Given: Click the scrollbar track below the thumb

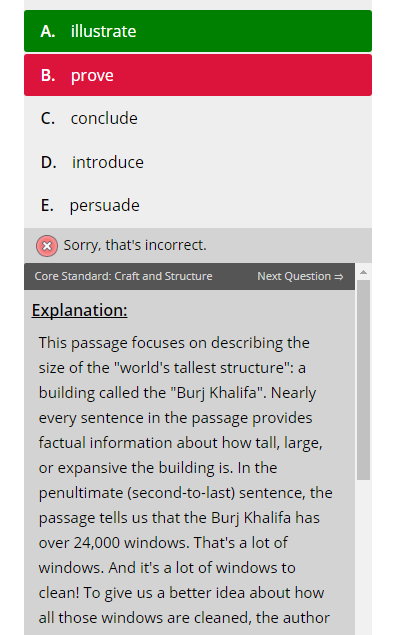Looking at the screenshot, I should point(363,557).
